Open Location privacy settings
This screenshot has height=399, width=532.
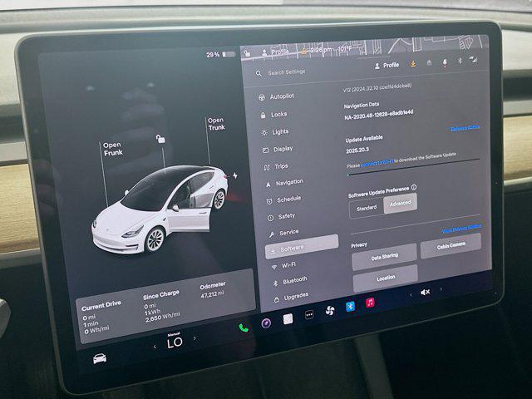(386, 278)
